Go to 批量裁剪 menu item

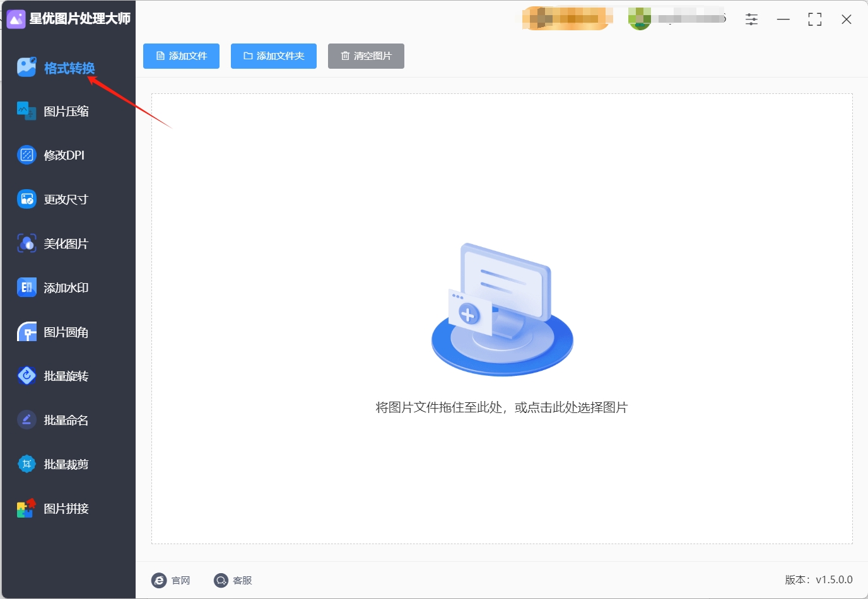point(66,465)
